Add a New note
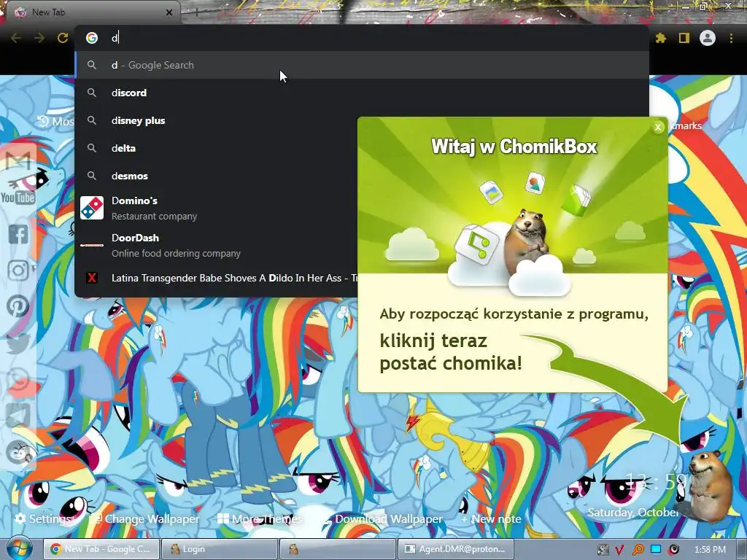Viewport: 747px width, 560px height. coord(491,518)
